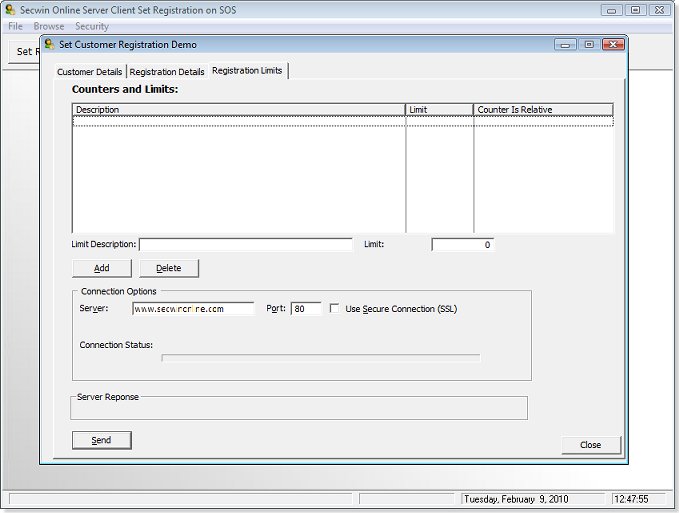This screenshot has height=513, width=679.
Task: Click the Set Customer Registration dialog icon
Action: pos(49,44)
